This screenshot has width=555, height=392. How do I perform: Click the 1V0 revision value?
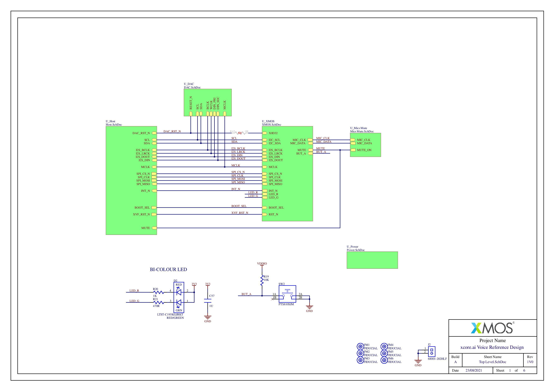(x=530, y=362)
